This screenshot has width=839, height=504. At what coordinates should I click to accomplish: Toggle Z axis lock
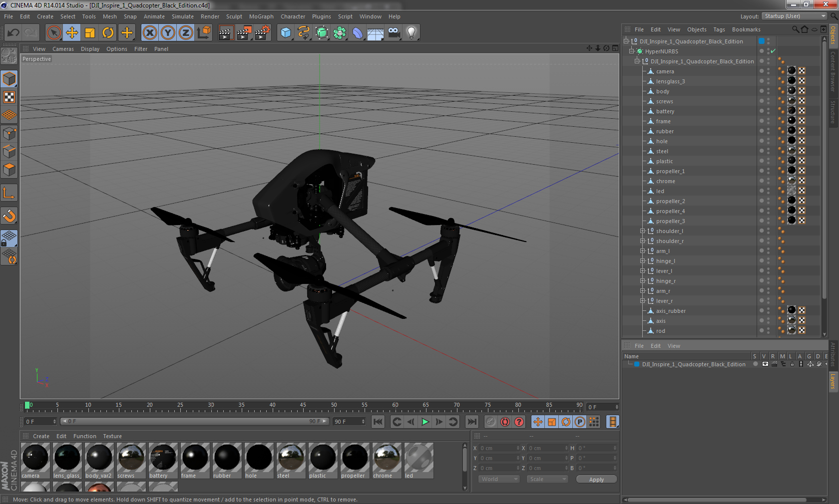pyautogui.click(x=186, y=33)
